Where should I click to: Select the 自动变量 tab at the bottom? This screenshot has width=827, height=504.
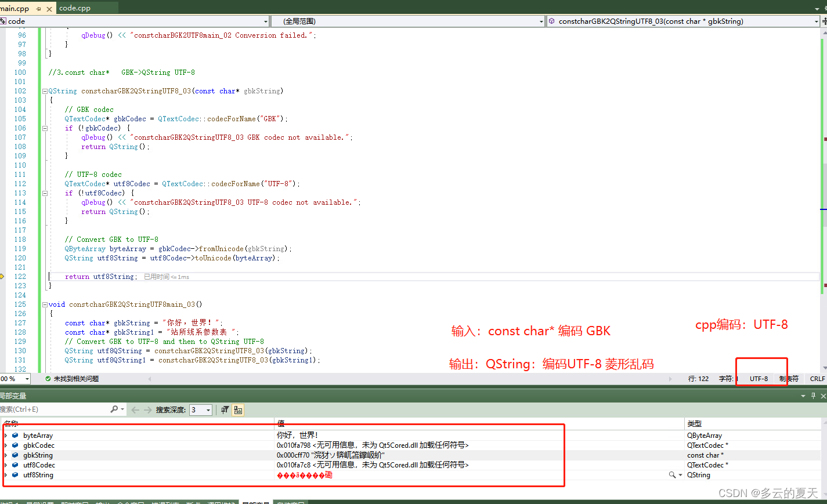(290, 502)
